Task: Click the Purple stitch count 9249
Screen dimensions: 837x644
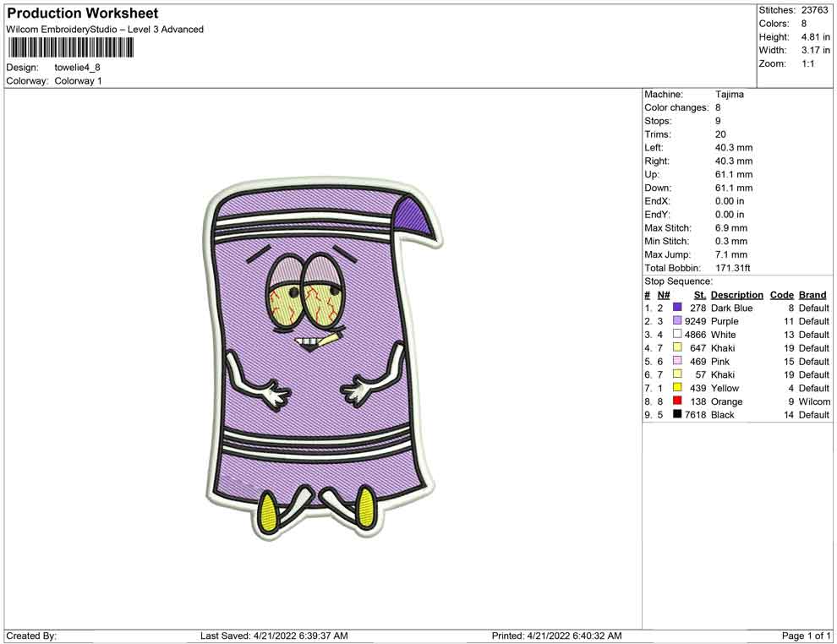Action: [x=696, y=321]
